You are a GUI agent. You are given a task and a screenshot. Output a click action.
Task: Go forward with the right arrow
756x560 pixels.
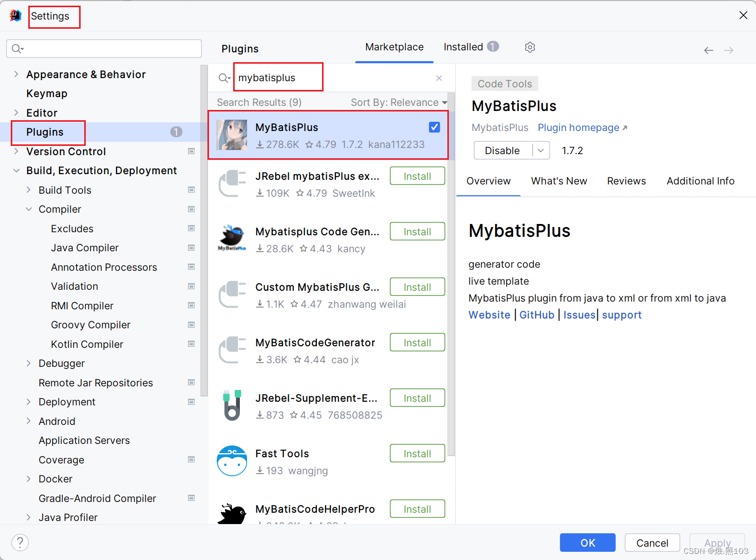pyautogui.click(x=729, y=50)
